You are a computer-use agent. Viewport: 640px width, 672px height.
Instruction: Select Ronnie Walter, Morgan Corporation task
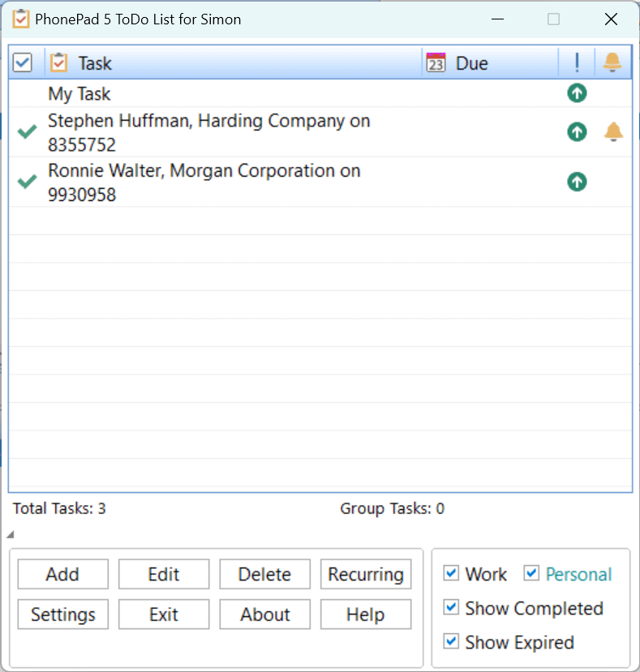tap(320, 182)
